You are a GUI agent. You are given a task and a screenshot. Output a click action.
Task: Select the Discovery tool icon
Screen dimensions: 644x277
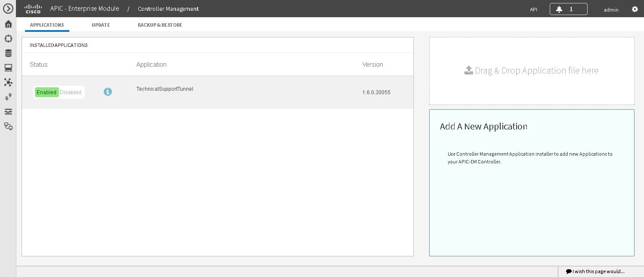coord(8,38)
